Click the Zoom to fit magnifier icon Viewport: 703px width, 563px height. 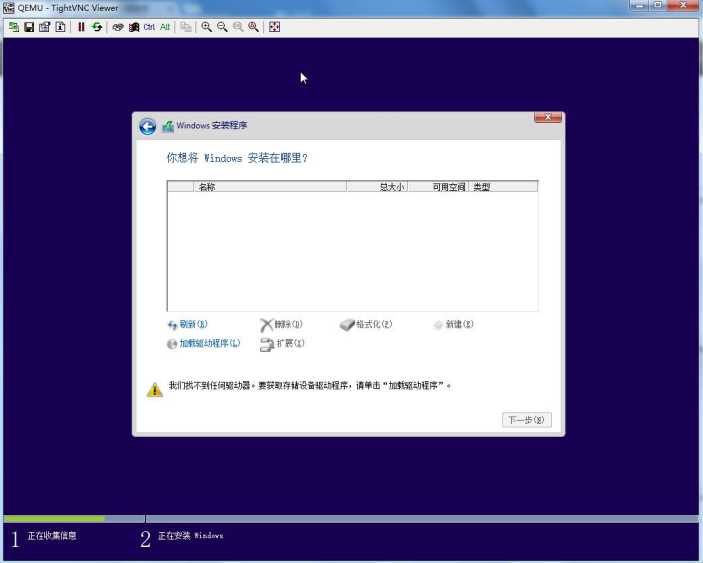[253, 27]
